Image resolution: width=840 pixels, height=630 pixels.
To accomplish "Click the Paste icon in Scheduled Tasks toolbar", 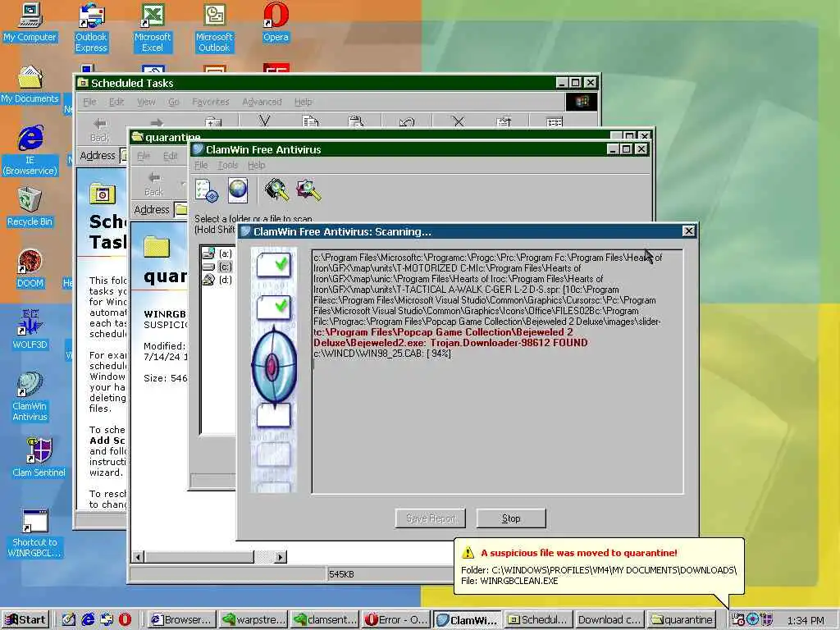I will [356, 122].
